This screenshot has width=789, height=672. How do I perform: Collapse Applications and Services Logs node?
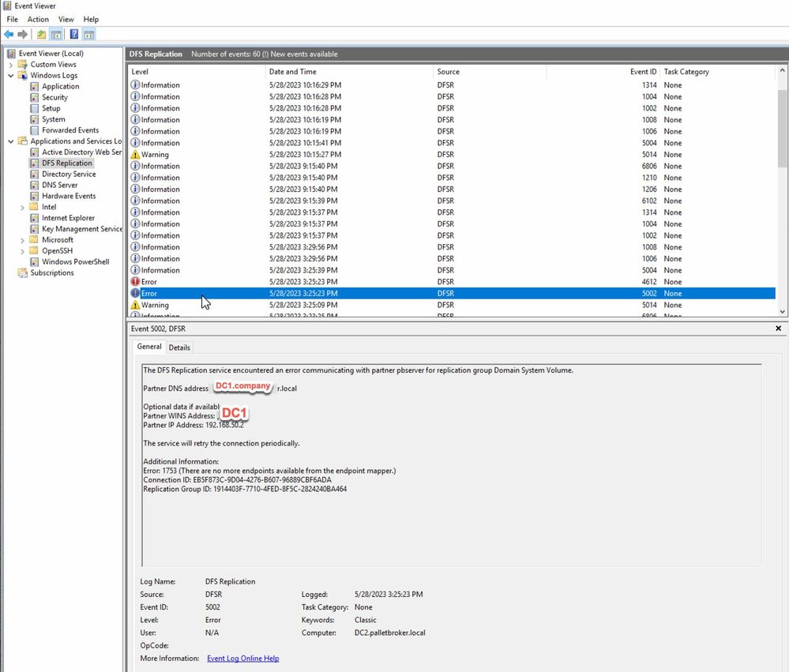[10, 141]
